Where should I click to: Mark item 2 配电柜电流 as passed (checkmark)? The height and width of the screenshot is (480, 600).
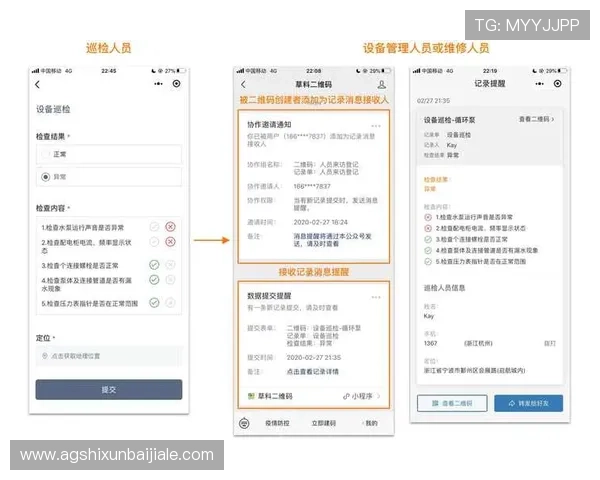[154, 242]
